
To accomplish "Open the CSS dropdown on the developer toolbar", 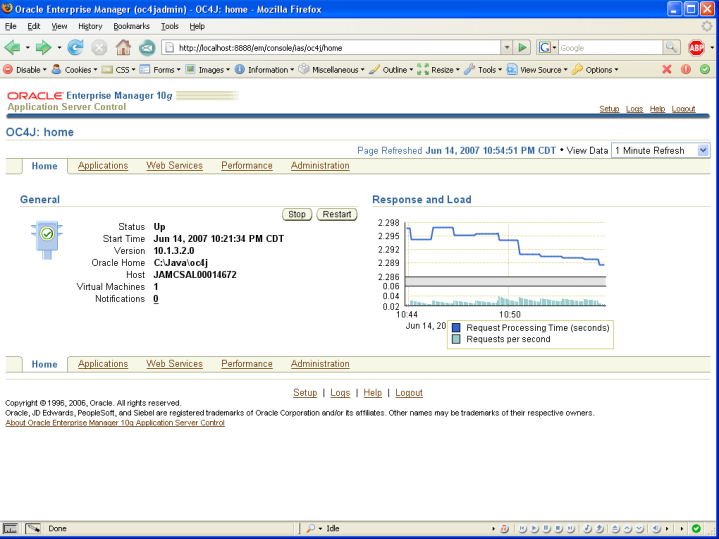I will point(119,70).
